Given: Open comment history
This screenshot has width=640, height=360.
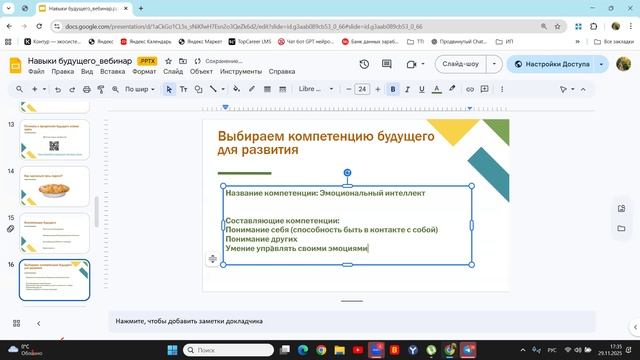Looking at the screenshot, I should pyautogui.click(x=387, y=64).
